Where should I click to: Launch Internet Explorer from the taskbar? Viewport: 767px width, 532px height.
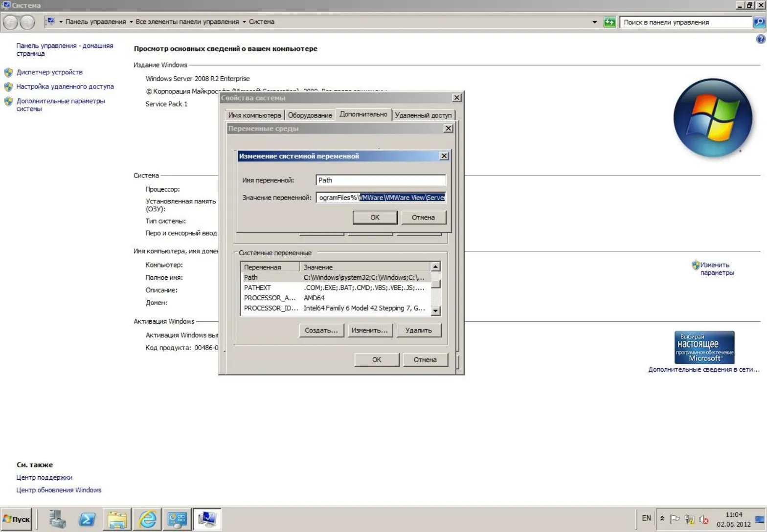coord(147,519)
